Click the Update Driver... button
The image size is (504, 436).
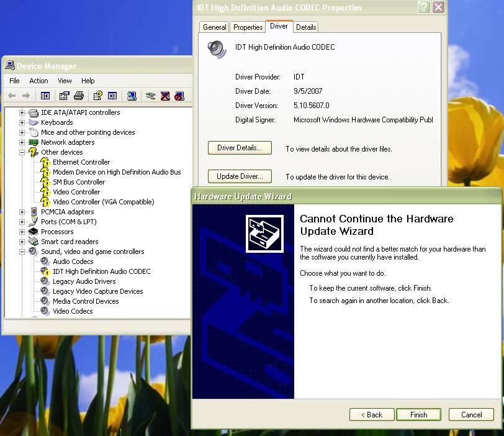click(x=240, y=176)
